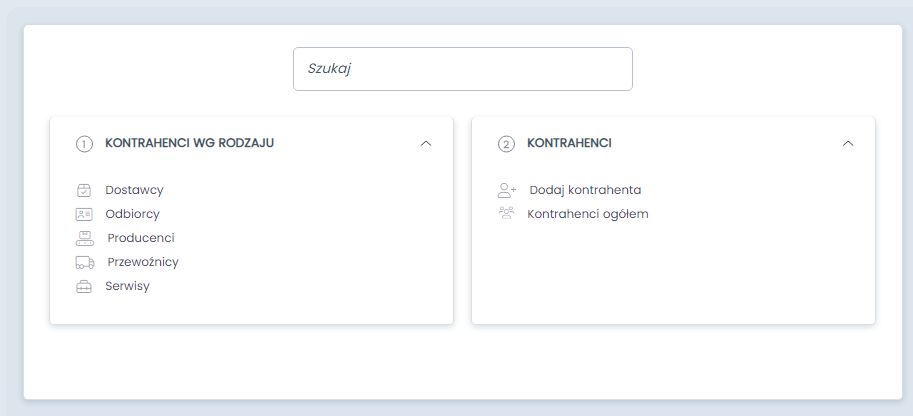Click the Dodaj kontrahenta link
Image resolution: width=913 pixels, height=416 pixels.
click(585, 190)
